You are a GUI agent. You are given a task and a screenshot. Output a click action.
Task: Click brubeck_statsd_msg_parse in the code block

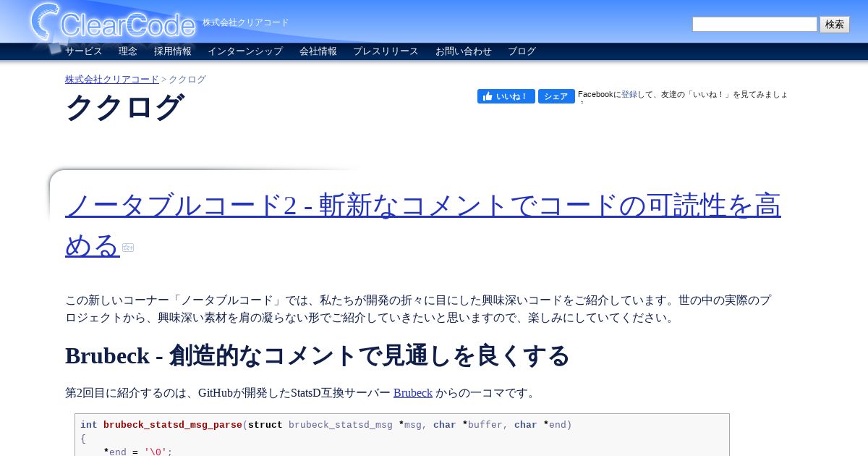point(173,425)
